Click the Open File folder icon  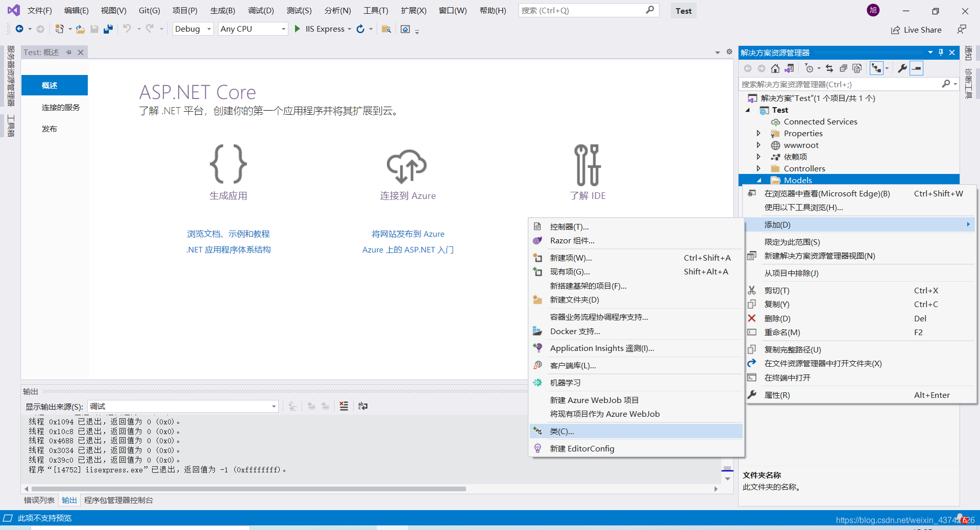click(x=80, y=29)
